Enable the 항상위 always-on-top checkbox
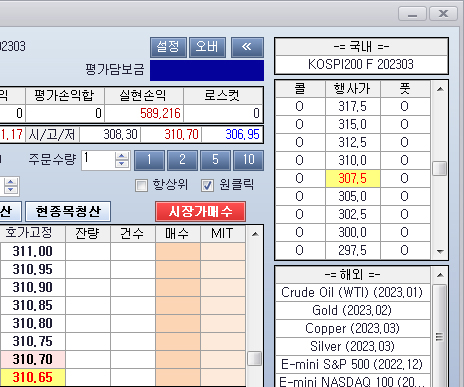 141,186
